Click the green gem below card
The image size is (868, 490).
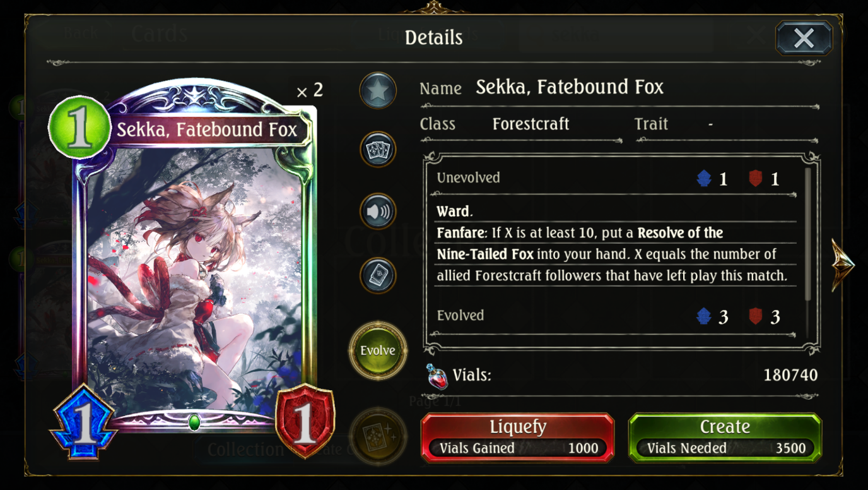click(x=194, y=422)
